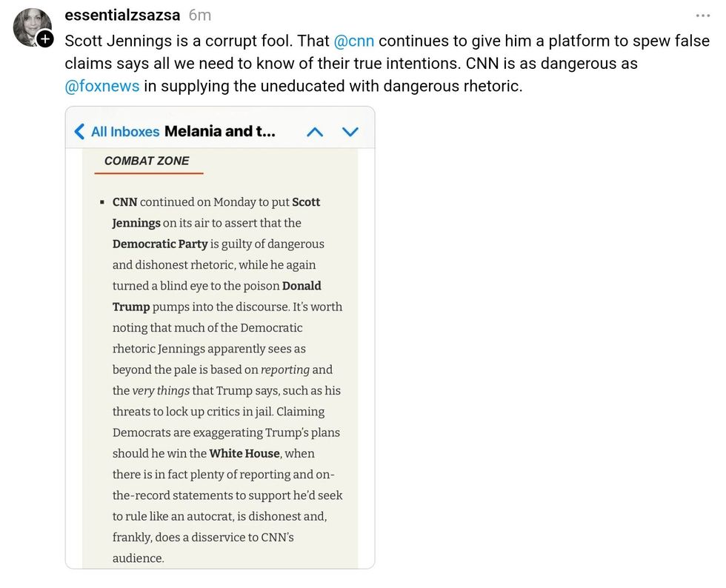The height and width of the screenshot is (588, 726).
Task: Open the @foxnews mention link
Action: (x=102, y=85)
